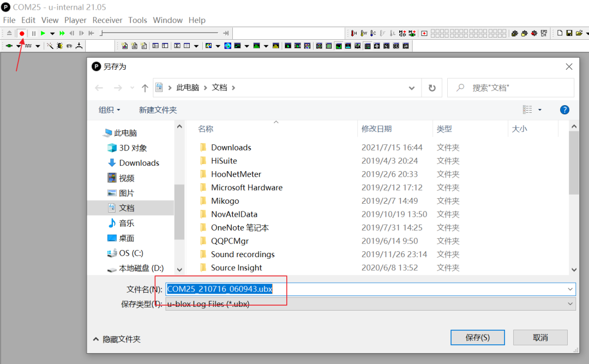The width and height of the screenshot is (589, 364).
Task: Click the 取消 button
Action: tap(540, 337)
